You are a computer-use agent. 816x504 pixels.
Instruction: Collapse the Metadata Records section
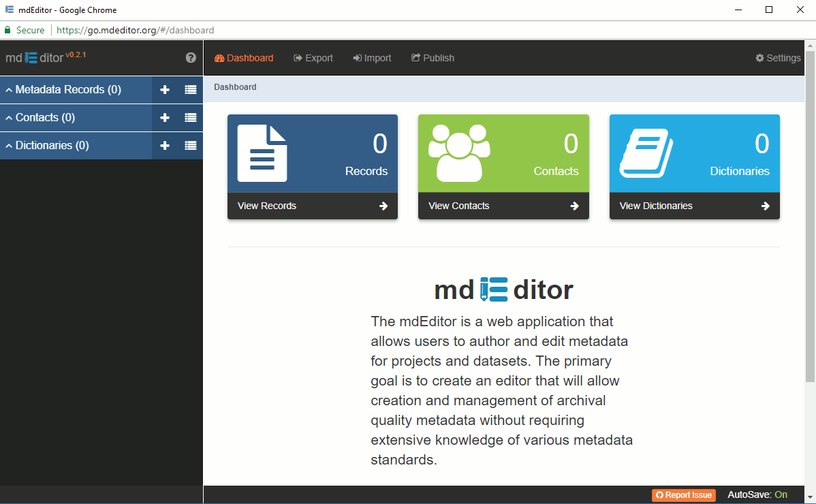pyautogui.click(x=9, y=90)
